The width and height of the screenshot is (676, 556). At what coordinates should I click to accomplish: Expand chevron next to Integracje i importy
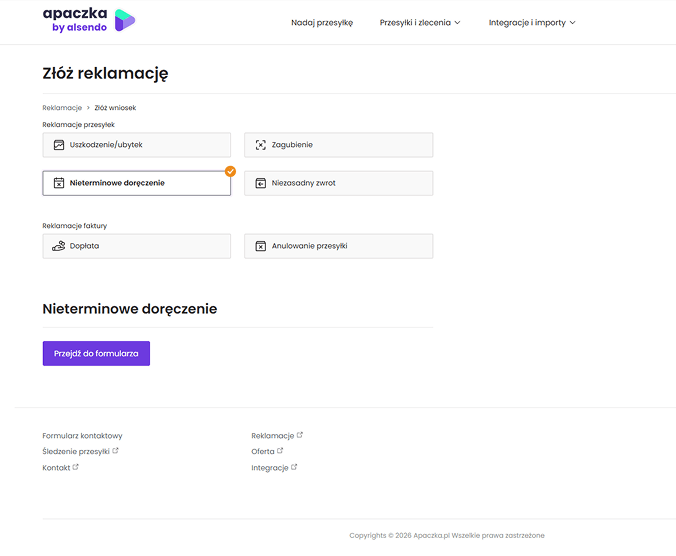[x=573, y=22]
